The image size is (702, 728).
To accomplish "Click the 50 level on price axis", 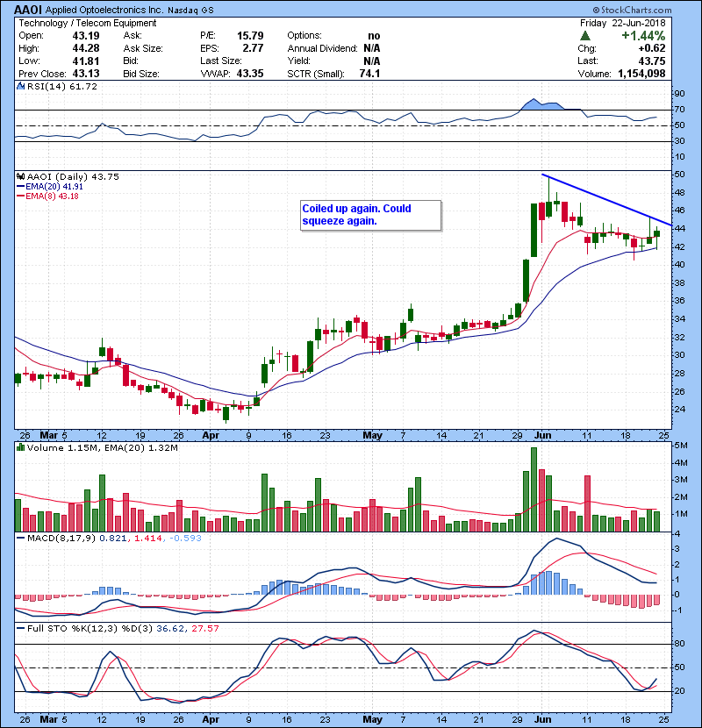I will pos(679,175).
